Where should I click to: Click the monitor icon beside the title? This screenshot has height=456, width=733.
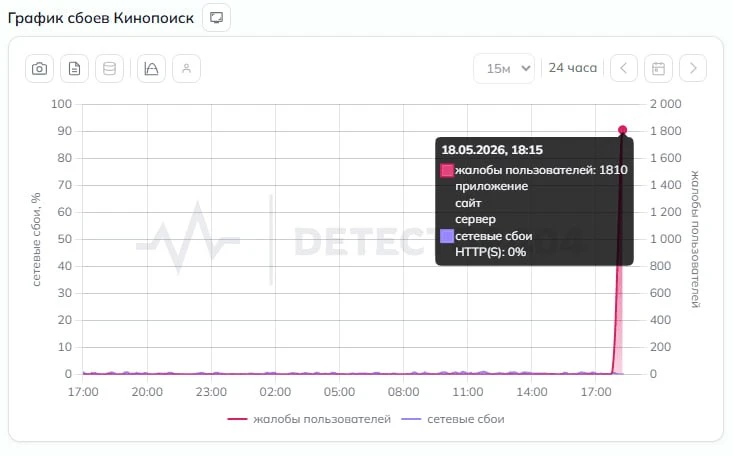click(x=216, y=18)
